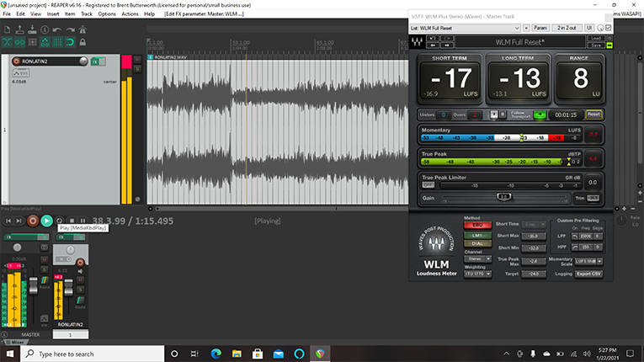Click the Undo arrow in REAPER toolbar
This screenshot has width=644, height=362.
point(57,29)
